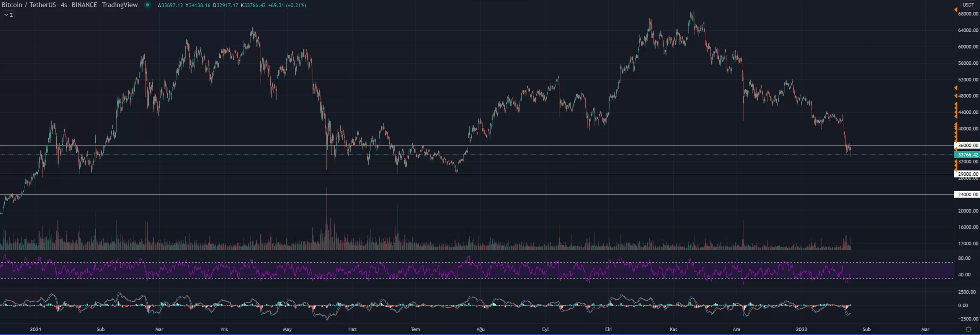Open chart settings gear in bottom-right corner
Screen dimensions: 980x335
click(x=968, y=329)
